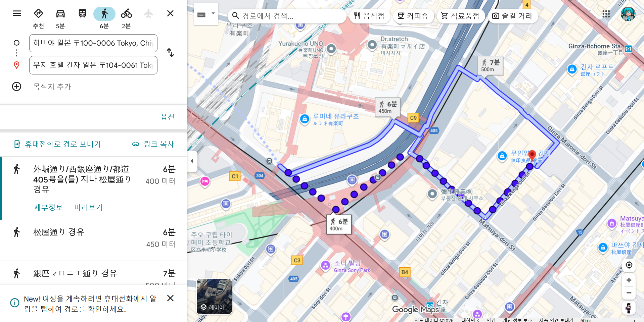The width and height of the screenshot is (644, 322).
Task: Click the 경로에서 검색 search box
Action: pyautogui.click(x=287, y=16)
